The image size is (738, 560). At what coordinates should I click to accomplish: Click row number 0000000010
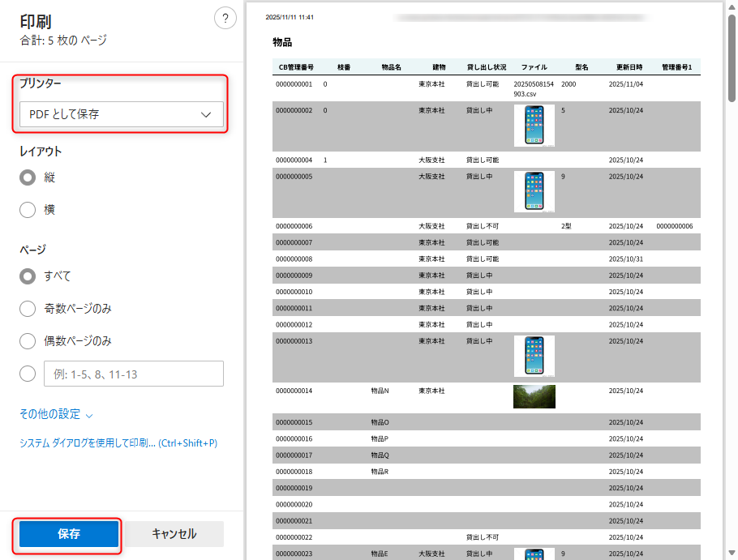[x=294, y=292]
